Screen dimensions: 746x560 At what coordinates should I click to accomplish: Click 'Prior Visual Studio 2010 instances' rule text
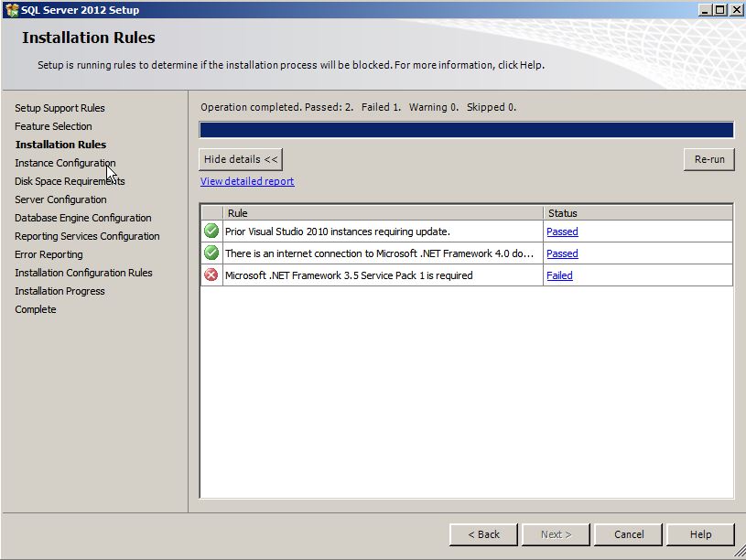point(338,232)
